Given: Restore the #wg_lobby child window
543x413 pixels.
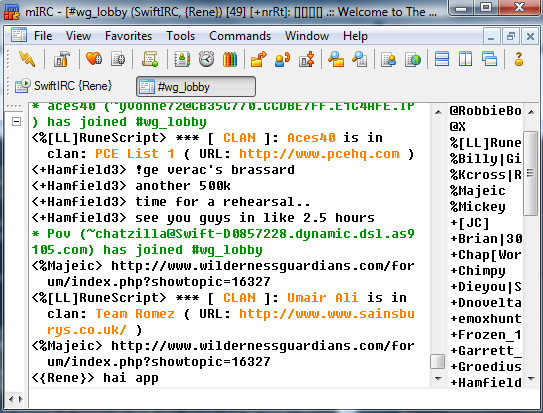Looking at the screenshot, I should [511, 36].
